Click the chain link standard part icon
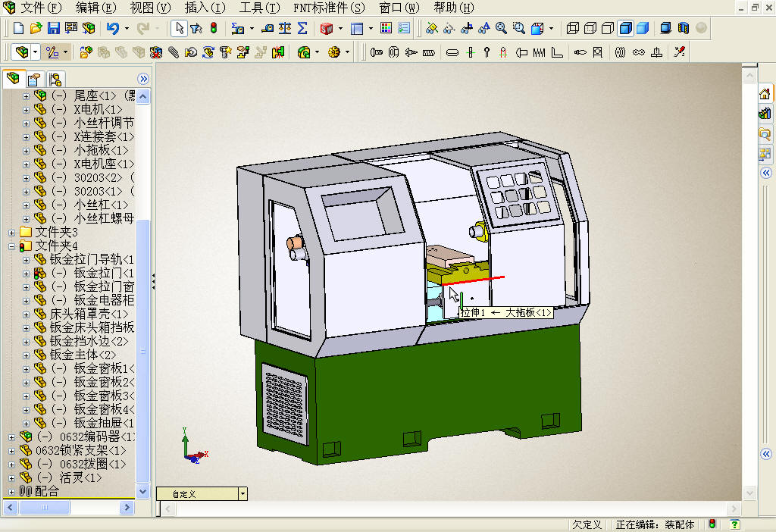Image resolution: width=776 pixels, height=532 pixels. click(639, 52)
